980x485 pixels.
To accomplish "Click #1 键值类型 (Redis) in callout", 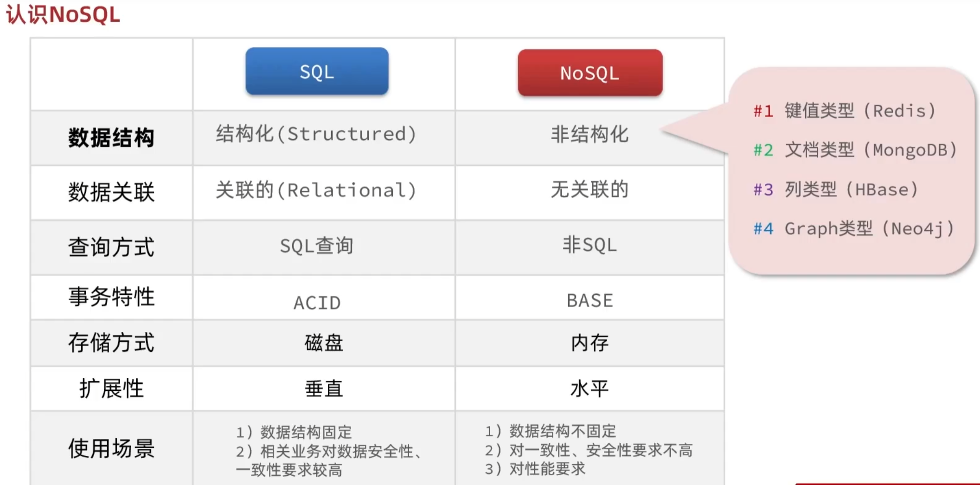I will point(844,111).
